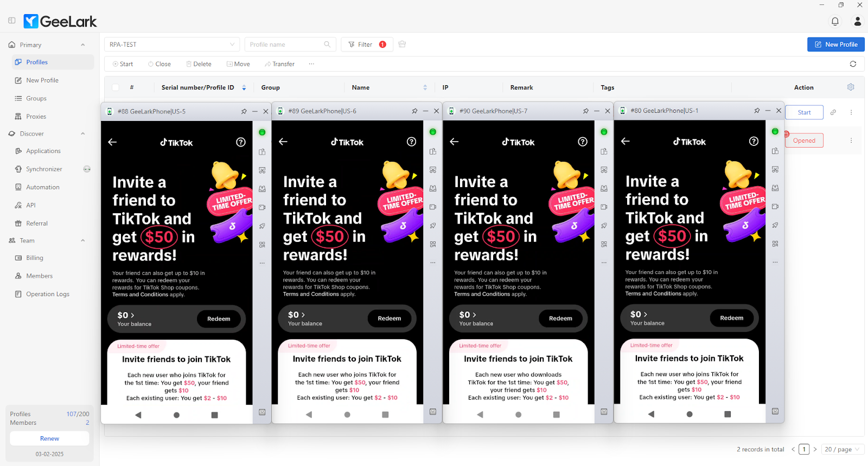Open Referral in the sidebar

point(53,224)
